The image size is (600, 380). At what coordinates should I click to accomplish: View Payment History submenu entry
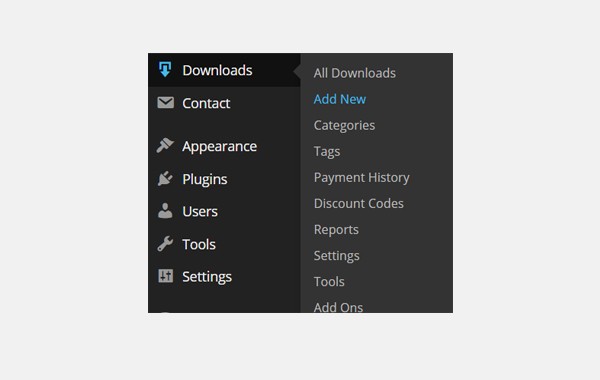click(362, 178)
